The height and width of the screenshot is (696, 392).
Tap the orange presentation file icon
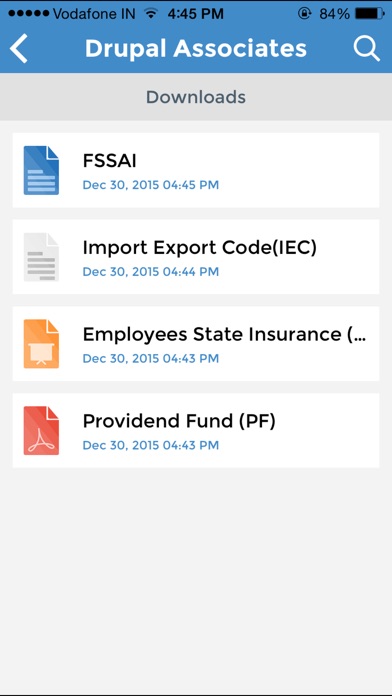[x=41, y=344]
